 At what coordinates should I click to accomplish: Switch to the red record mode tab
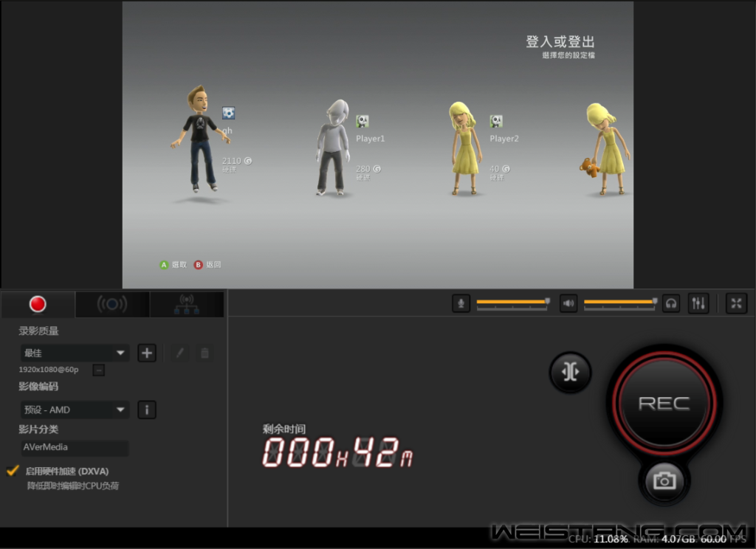click(38, 304)
